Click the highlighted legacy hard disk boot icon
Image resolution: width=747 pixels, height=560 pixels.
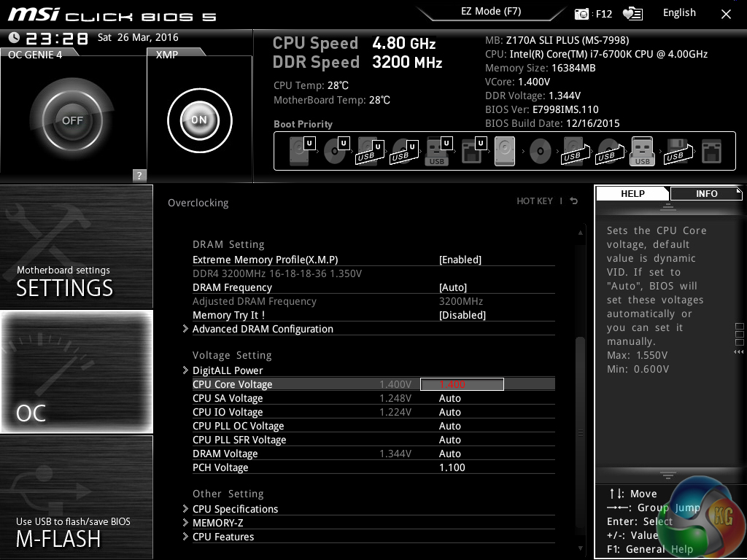click(505, 151)
